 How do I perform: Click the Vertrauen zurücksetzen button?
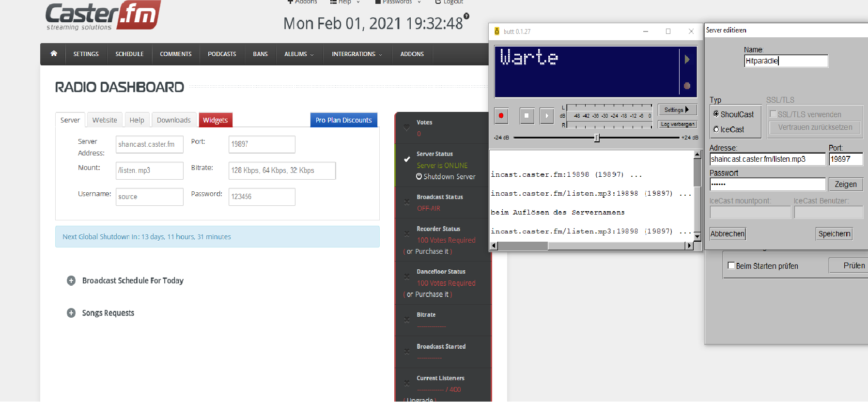pos(815,127)
